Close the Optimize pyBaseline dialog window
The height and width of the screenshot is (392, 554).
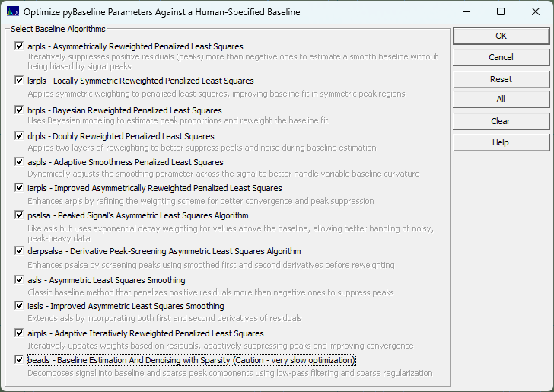point(536,11)
